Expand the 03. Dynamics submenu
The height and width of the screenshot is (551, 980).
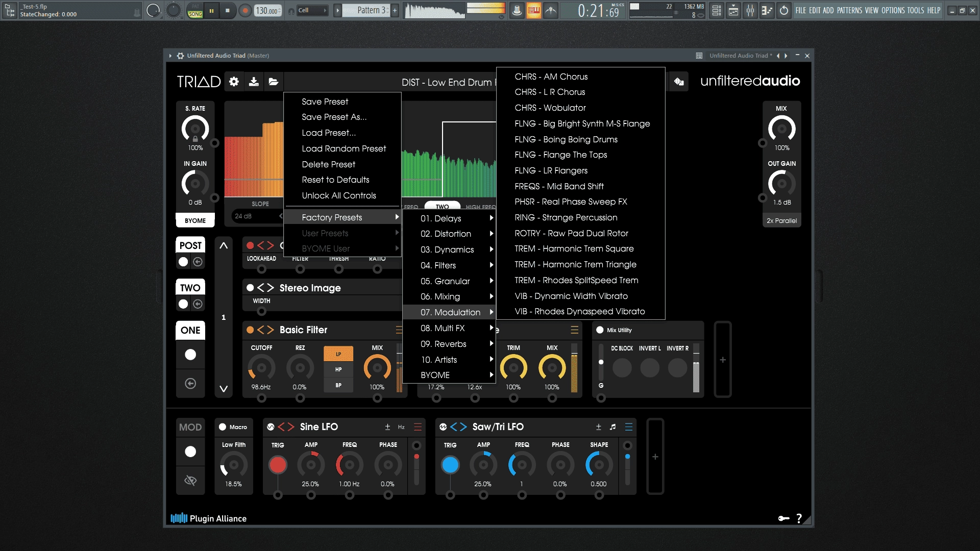[449, 249]
